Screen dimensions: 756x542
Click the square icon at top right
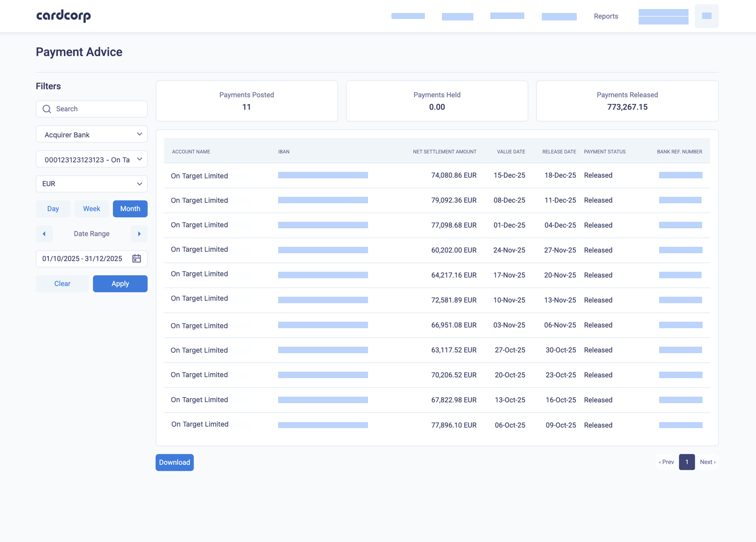tap(707, 15)
